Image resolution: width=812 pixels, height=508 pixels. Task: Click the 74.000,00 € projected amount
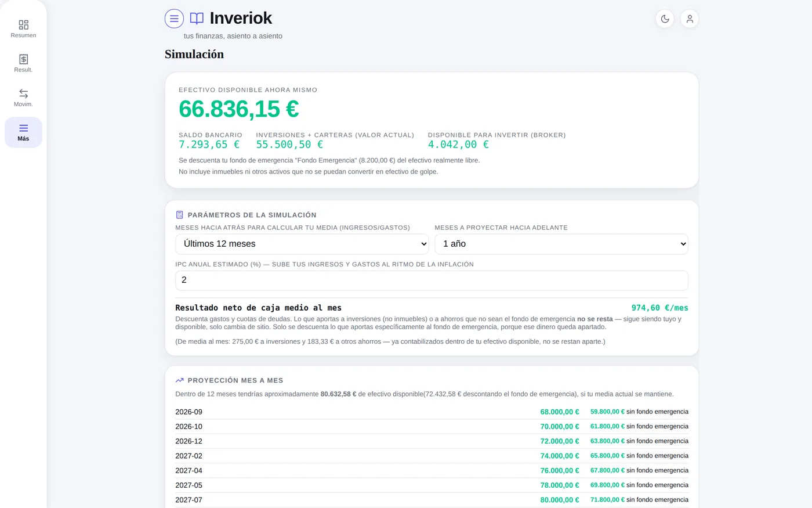click(x=560, y=456)
